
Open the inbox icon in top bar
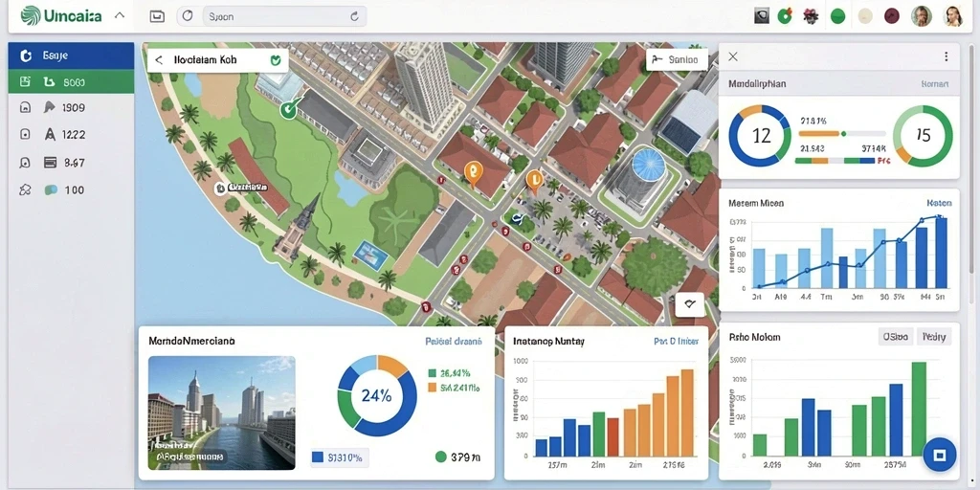tap(157, 17)
